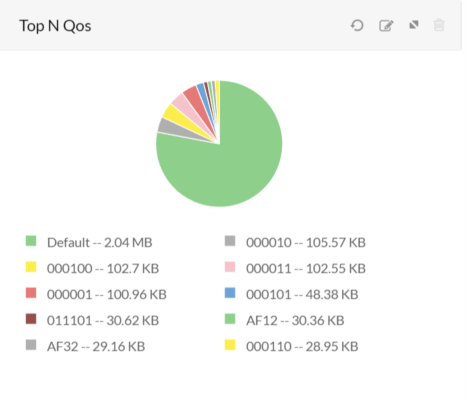
Task: Click the pink 000011 pie slice
Action: (x=184, y=105)
